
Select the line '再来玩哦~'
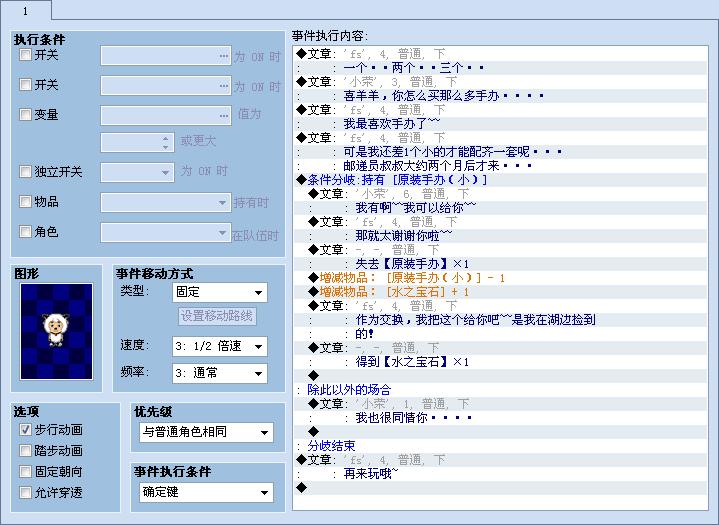click(x=500, y=474)
